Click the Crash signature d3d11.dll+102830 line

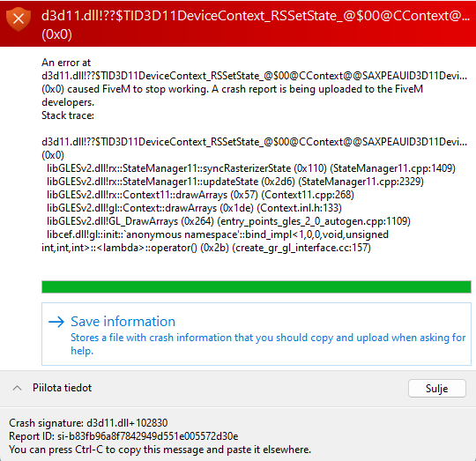click(88, 423)
